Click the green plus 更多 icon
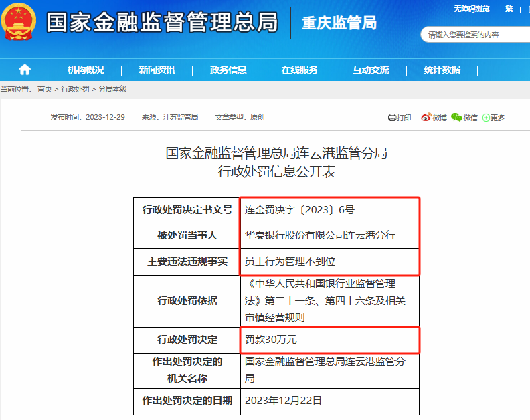 pyautogui.click(x=486, y=118)
